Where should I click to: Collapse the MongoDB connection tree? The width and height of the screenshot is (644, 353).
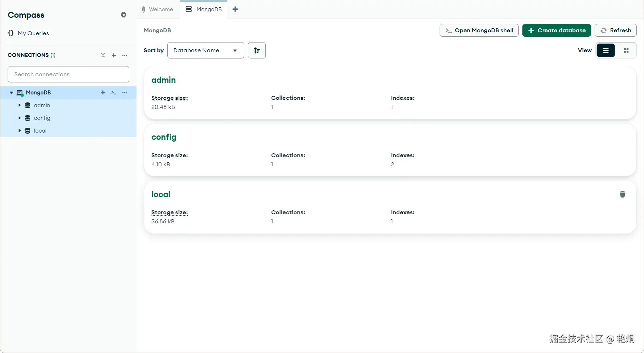(12, 93)
